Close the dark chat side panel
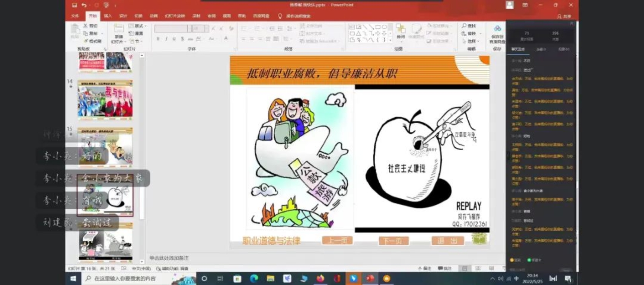 (571, 23)
